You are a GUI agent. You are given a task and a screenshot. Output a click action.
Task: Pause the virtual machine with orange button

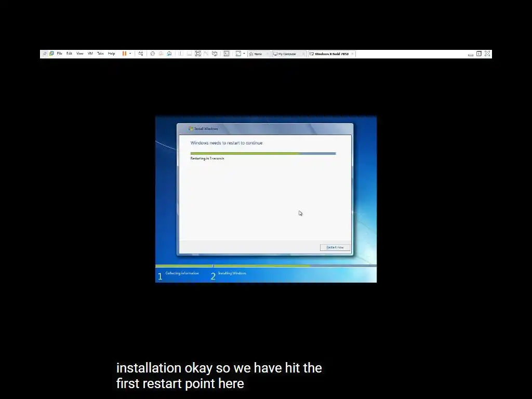click(125, 54)
